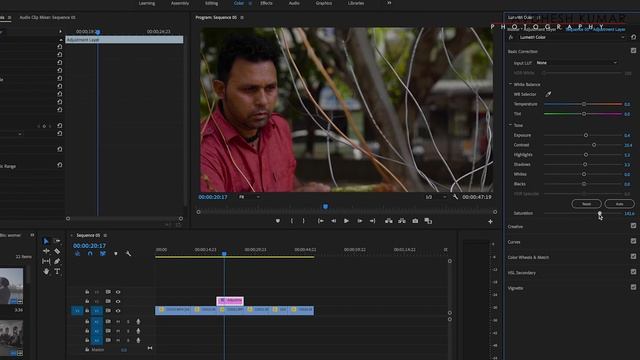640x360 pixels.
Task: Toggle V3 track output eye
Action: 118,292
